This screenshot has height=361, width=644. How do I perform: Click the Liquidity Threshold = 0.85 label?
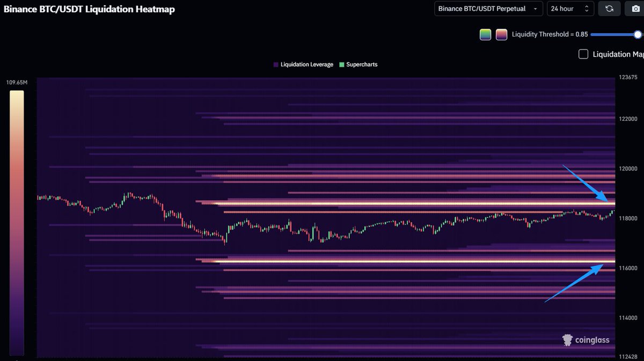pyautogui.click(x=550, y=34)
